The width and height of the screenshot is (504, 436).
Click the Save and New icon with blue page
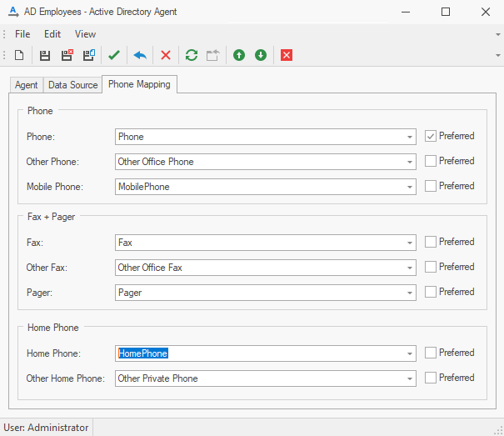pos(89,55)
